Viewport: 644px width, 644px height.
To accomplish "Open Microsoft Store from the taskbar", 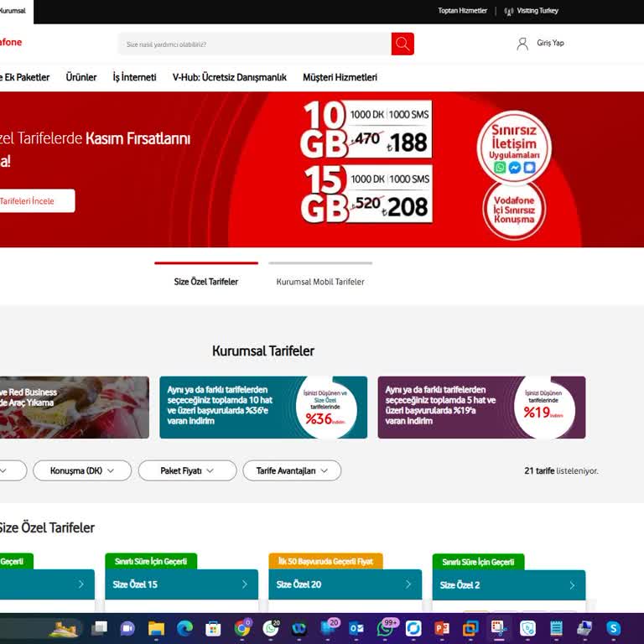I will tap(213, 628).
